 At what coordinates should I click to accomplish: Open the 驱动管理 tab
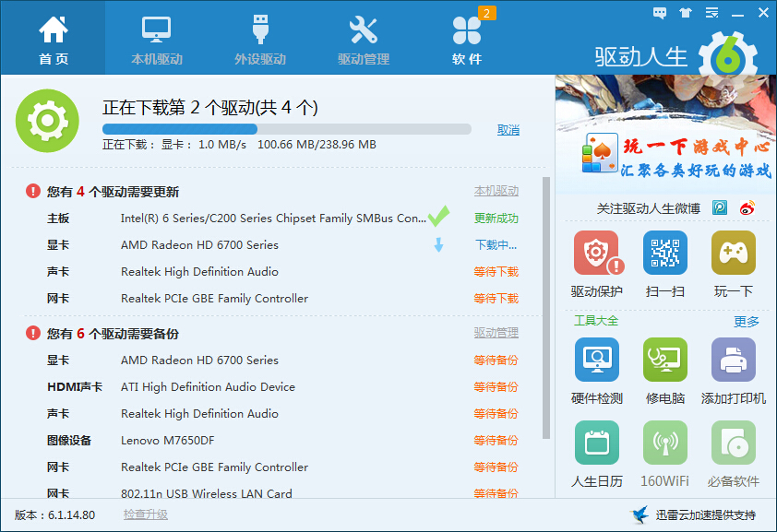[x=364, y=38]
